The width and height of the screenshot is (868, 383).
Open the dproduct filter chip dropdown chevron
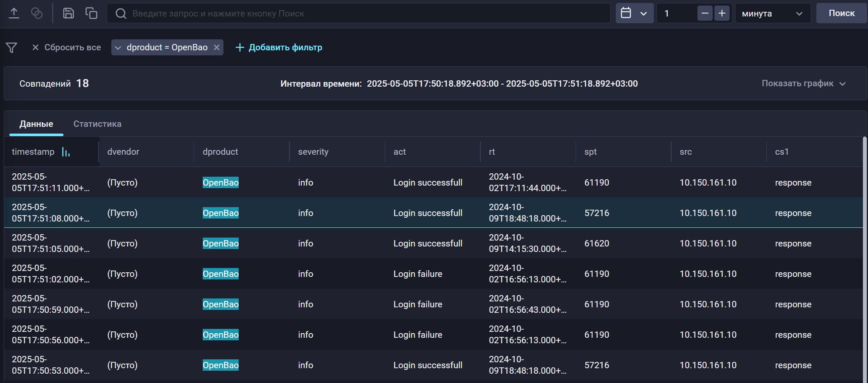(x=118, y=47)
